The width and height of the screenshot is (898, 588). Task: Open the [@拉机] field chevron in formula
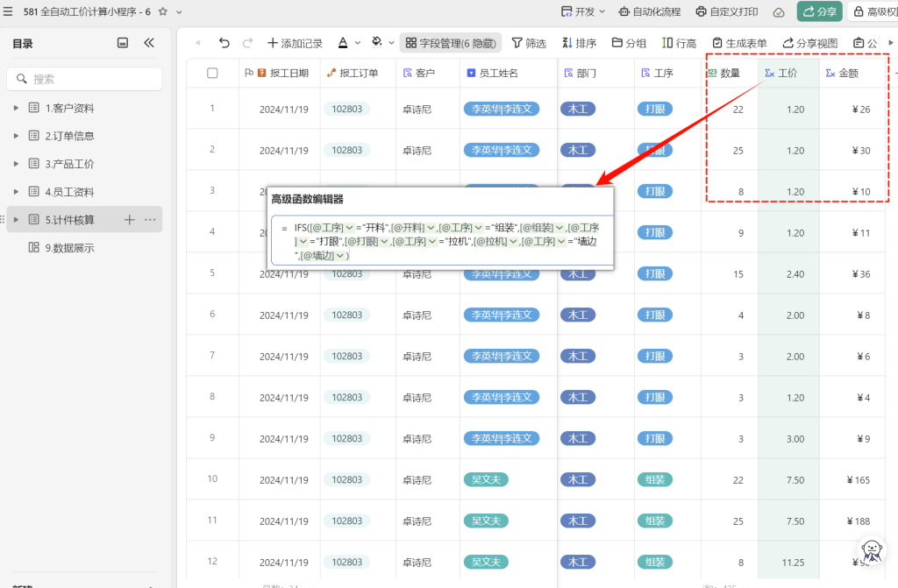(513, 242)
